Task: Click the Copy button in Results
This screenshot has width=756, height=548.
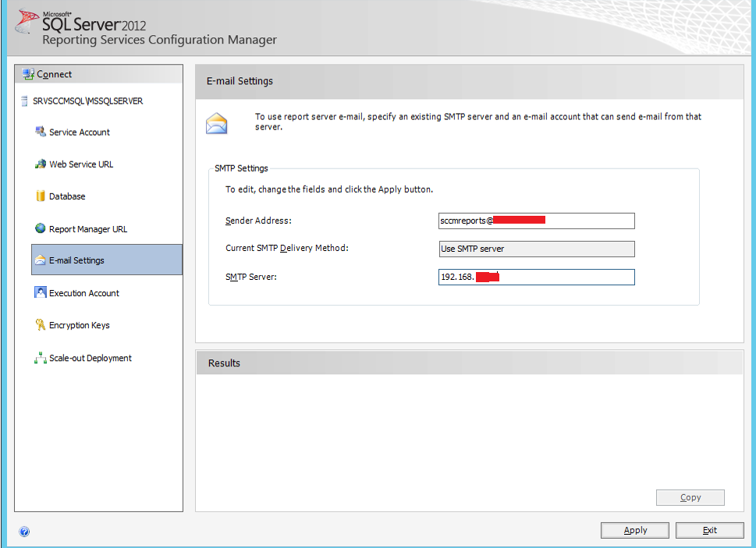Action: (690, 497)
